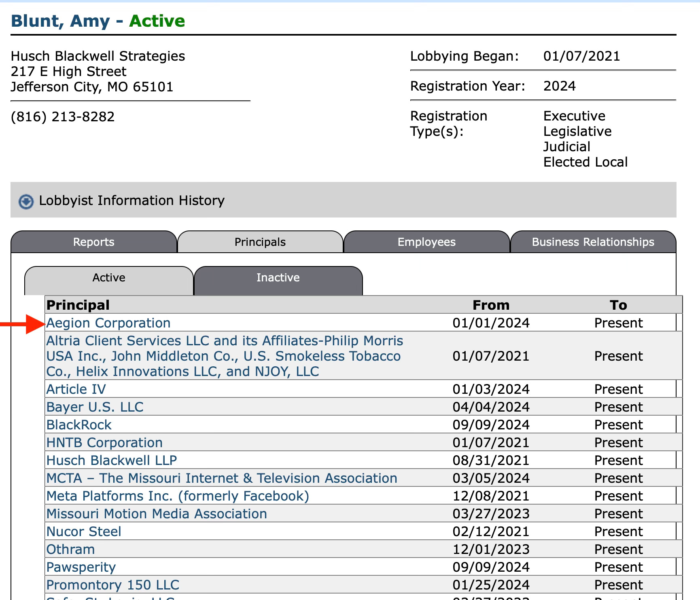Click the Husch Blackwell Strategies firm name

pyautogui.click(x=98, y=56)
